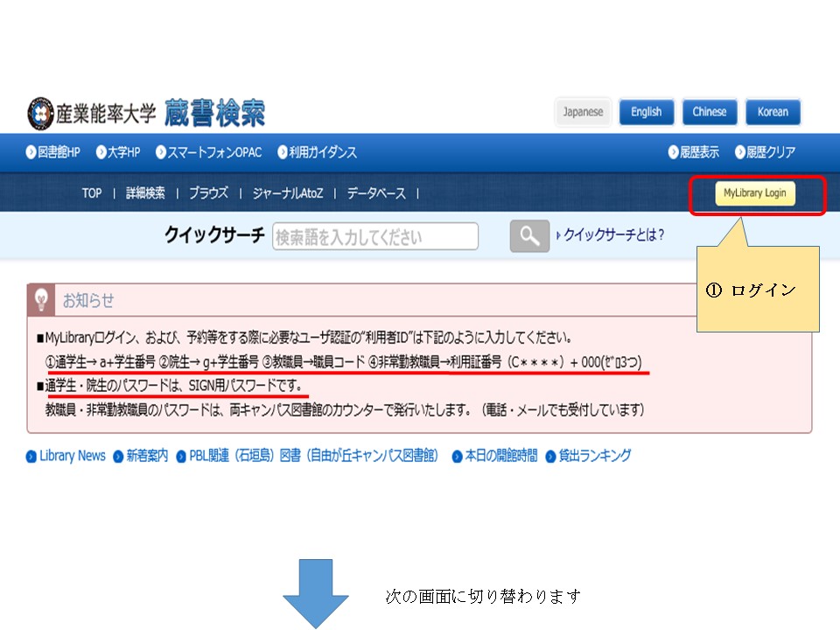The image size is (840, 630).
Task: Switch language to English
Action: coord(646,112)
